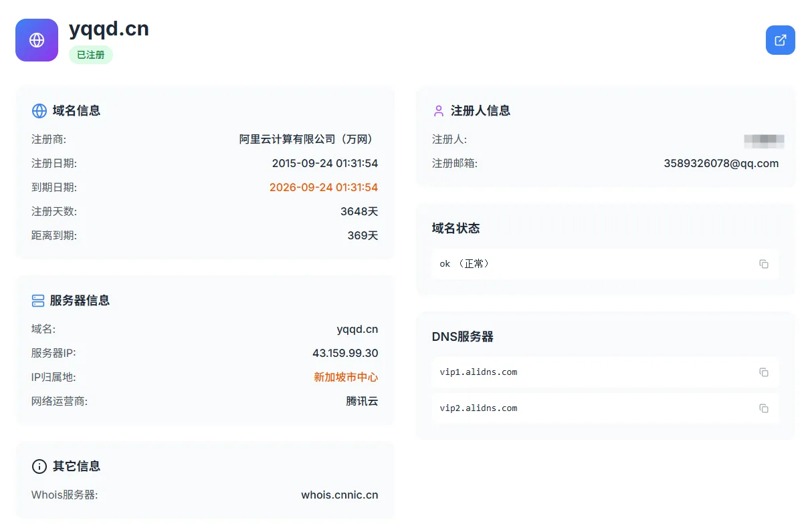806x532 pixels.
Task: Click the blurred registrant name
Action: 764,140
